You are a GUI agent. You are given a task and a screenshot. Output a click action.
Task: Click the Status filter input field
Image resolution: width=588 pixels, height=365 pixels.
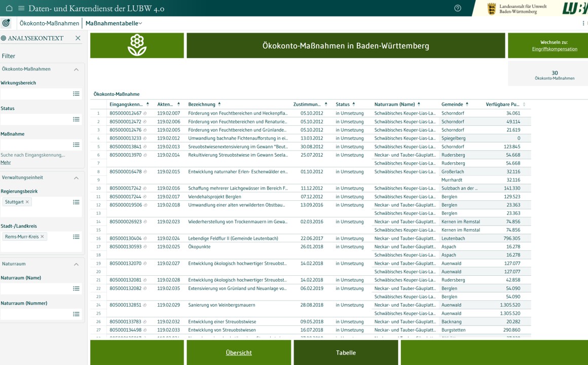[x=36, y=119]
